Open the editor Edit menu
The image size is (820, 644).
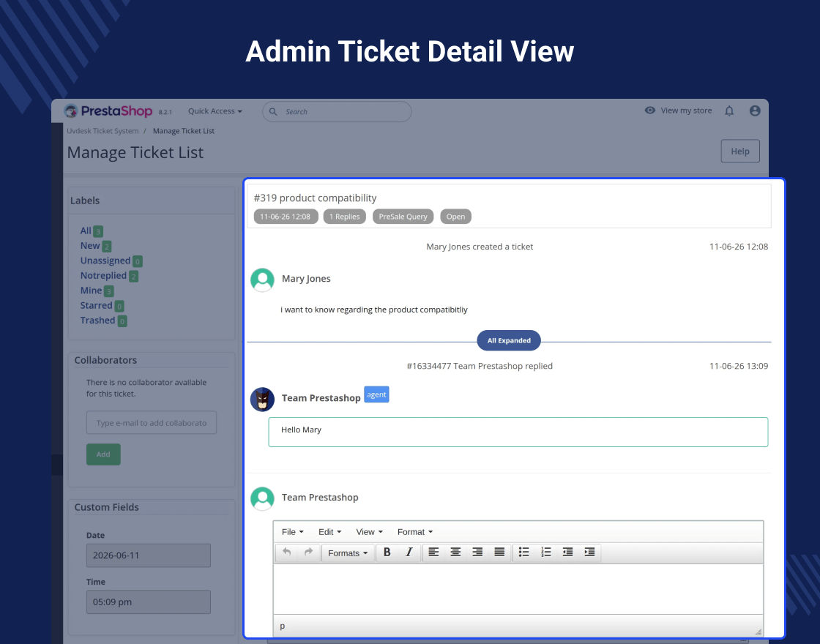pos(329,531)
